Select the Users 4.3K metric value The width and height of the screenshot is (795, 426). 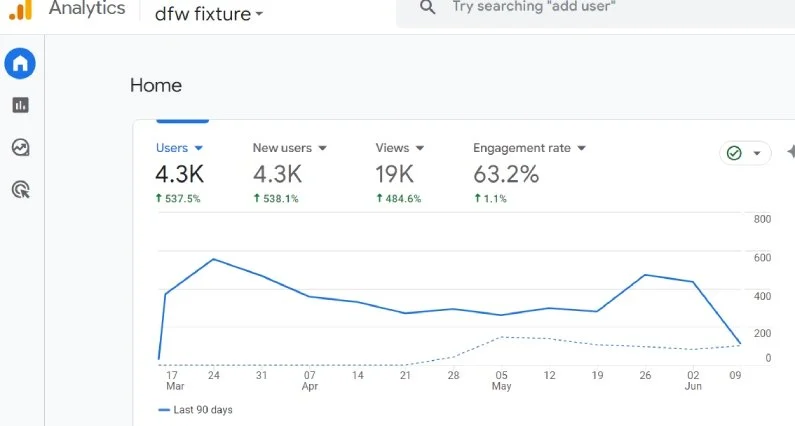tap(179, 174)
